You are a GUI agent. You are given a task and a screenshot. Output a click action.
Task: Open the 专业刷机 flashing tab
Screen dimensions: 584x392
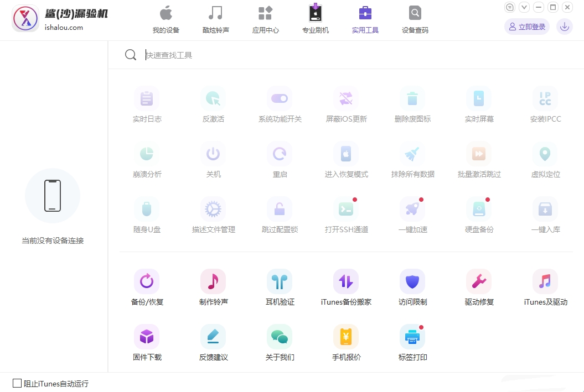click(x=315, y=19)
